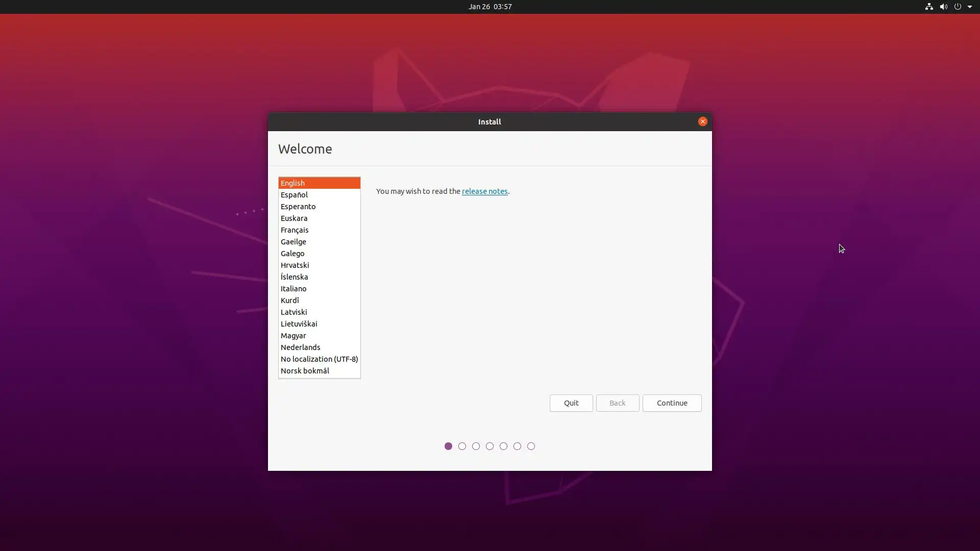Click the network status icon in top bar
980x551 pixels.
pyautogui.click(x=928, y=7)
